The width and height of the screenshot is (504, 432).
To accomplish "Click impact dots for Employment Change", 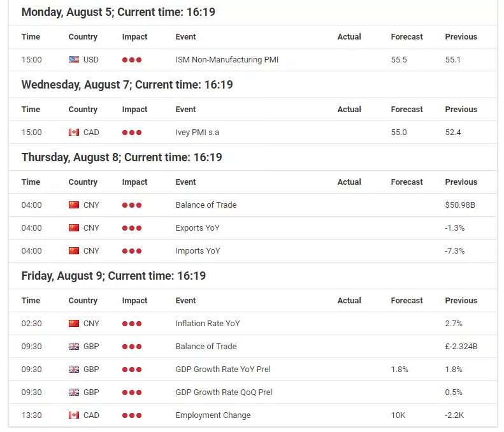I will coord(132,415).
